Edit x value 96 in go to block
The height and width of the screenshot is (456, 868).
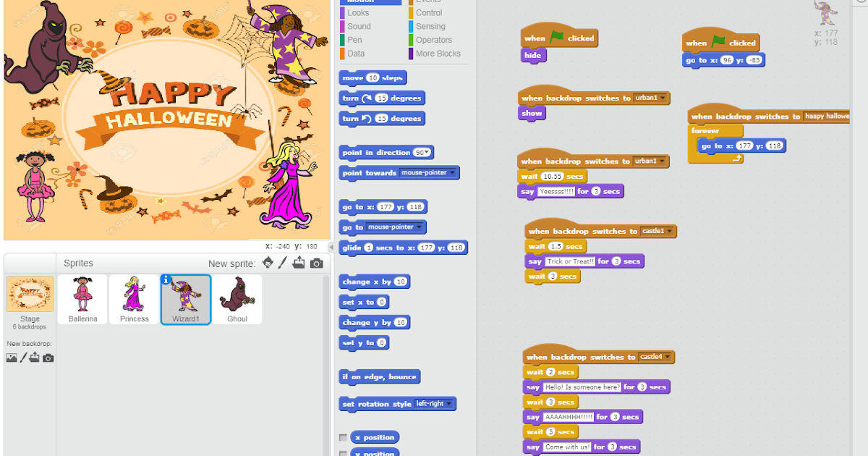pos(726,60)
